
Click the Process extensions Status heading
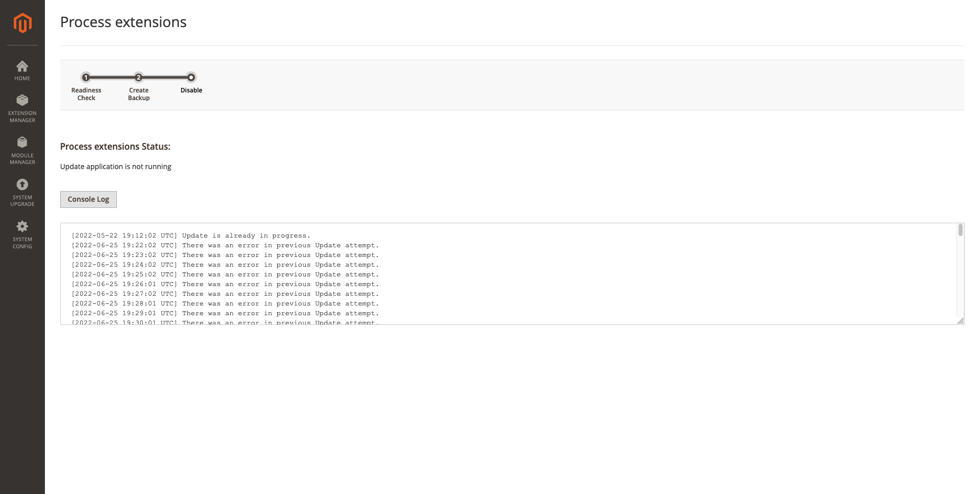tap(115, 147)
